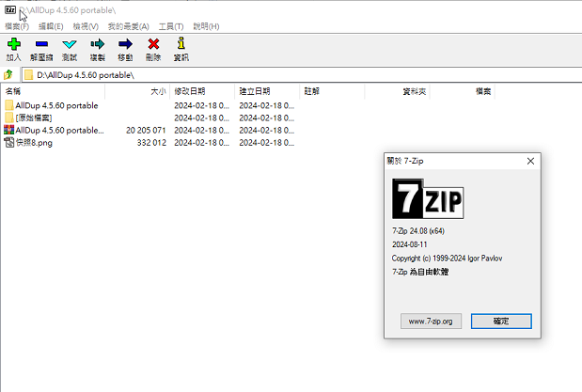This screenshot has height=392, width=582.
Task: Open the Help (說明) menu
Action: (206, 26)
